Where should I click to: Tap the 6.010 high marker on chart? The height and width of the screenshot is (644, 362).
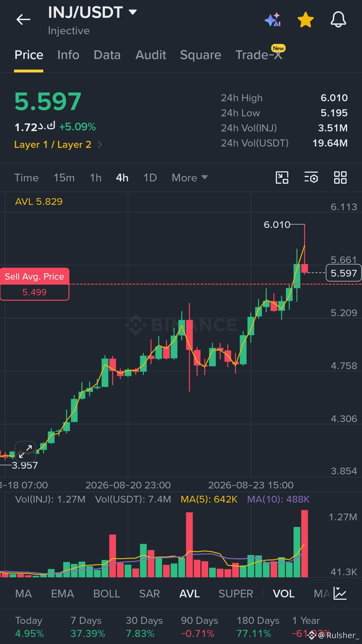(277, 225)
